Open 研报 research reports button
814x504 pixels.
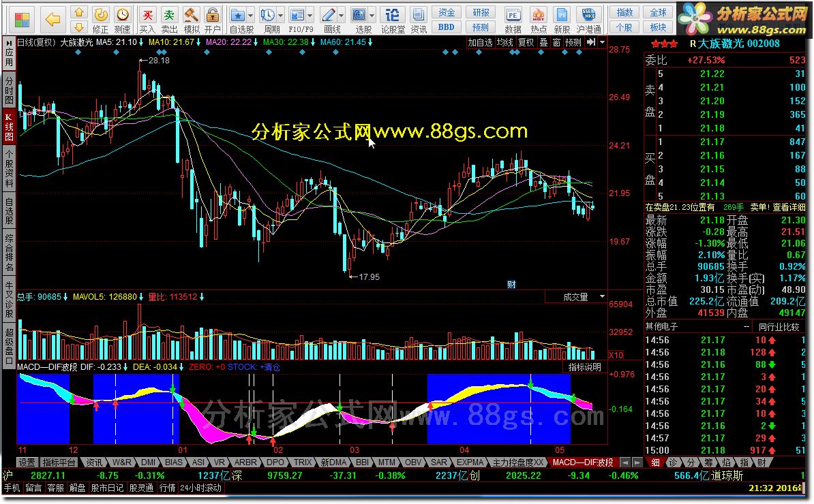[x=481, y=12]
